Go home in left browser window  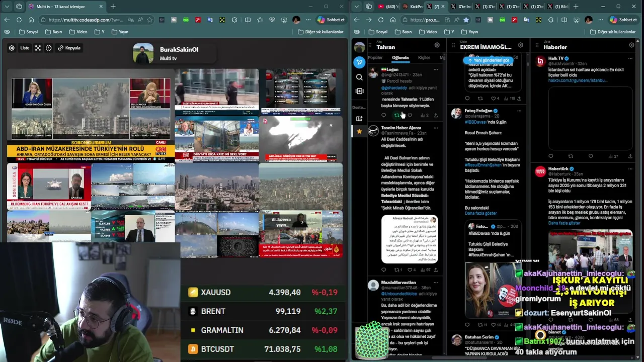[x=31, y=20]
